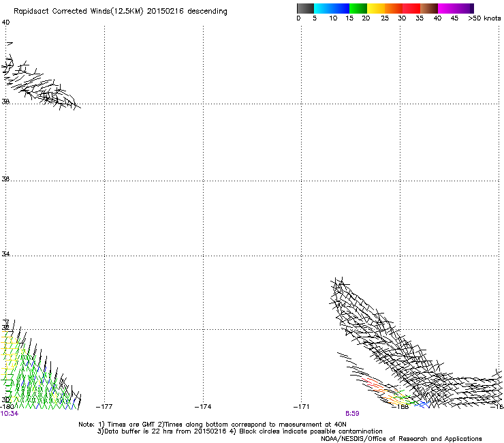This screenshot has width=504, height=443.
Task: Click the gray 0-5 knots legend segment
Action: (x=305, y=8)
